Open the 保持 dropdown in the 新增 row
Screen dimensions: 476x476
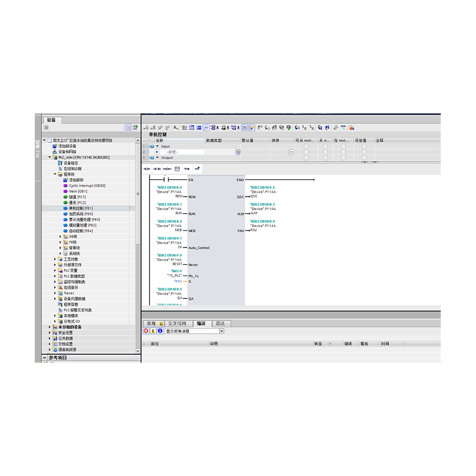tap(291, 152)
